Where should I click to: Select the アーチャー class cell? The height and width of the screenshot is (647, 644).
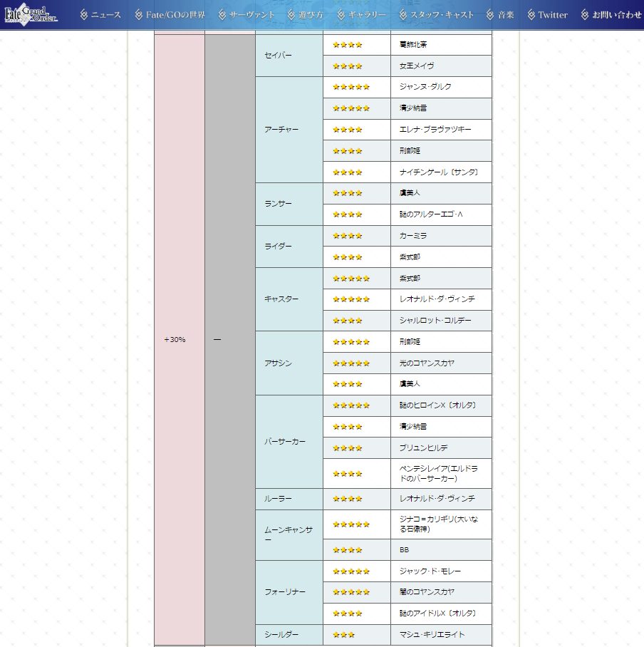[x=289, y=130]
